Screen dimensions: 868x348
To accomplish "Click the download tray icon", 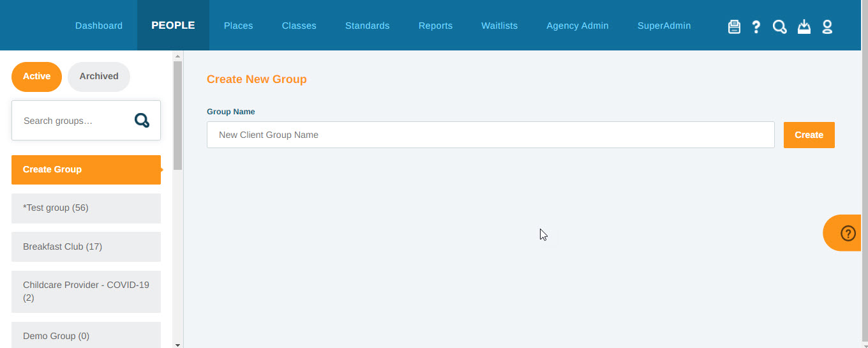I will click(x=804, y=26).
